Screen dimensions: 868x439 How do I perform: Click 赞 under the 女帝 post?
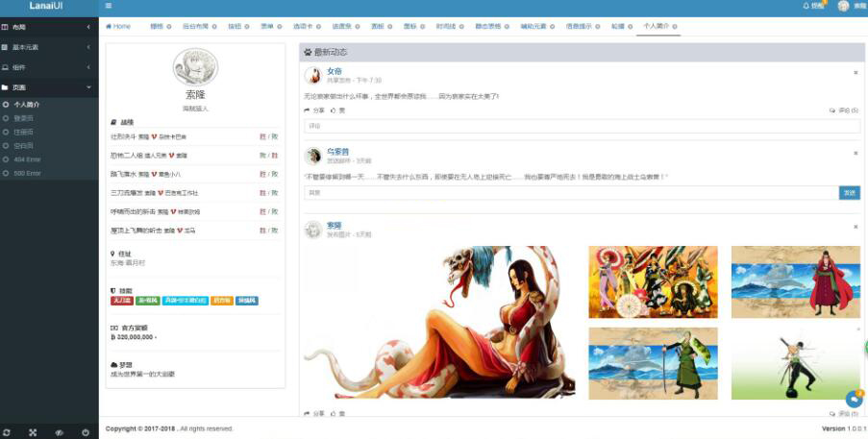coord(337,110)
